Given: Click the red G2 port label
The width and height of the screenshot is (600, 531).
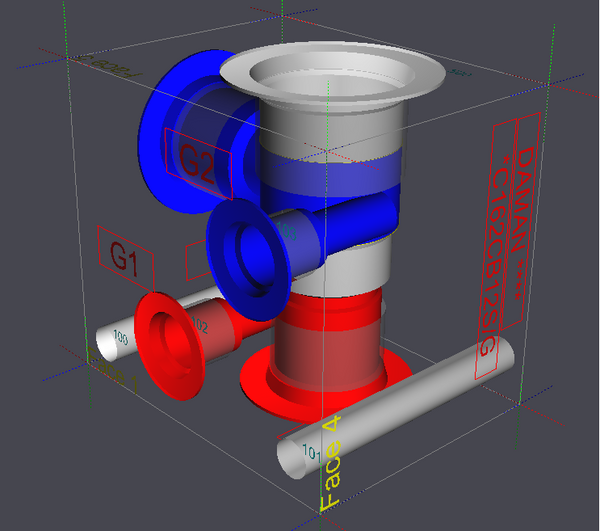Looking at the screenshot, I should [x=198, y=164].
